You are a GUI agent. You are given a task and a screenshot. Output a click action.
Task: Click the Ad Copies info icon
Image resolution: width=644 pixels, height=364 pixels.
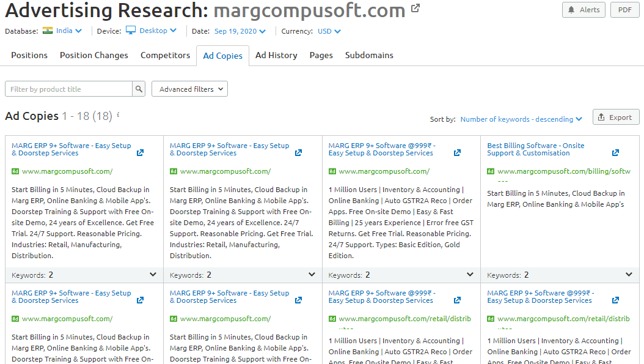pyautogui.click(x=118, y=115)
